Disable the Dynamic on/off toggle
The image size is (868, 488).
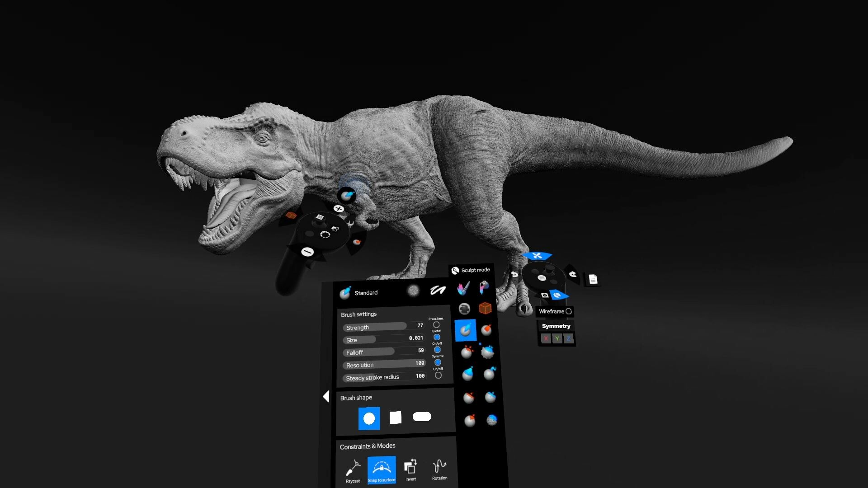click(x=438, y=362)
